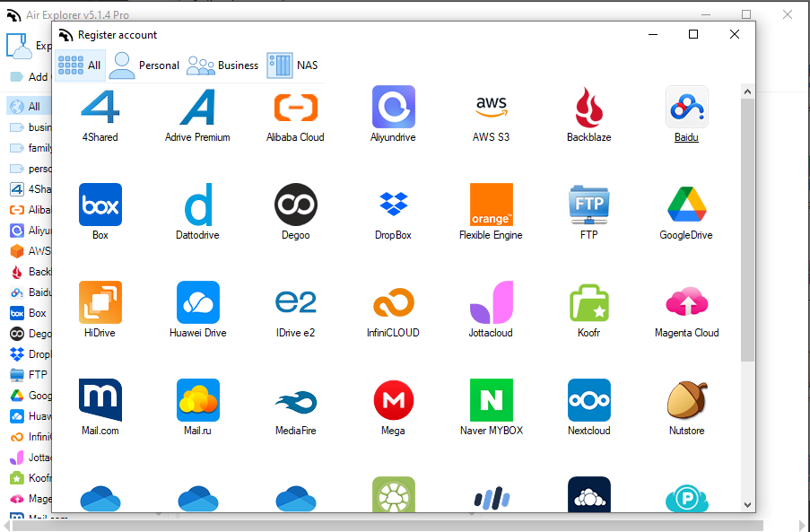Pick the Aliyundrive service
This screenshot has height=532, width=810.
pos(393,115)
